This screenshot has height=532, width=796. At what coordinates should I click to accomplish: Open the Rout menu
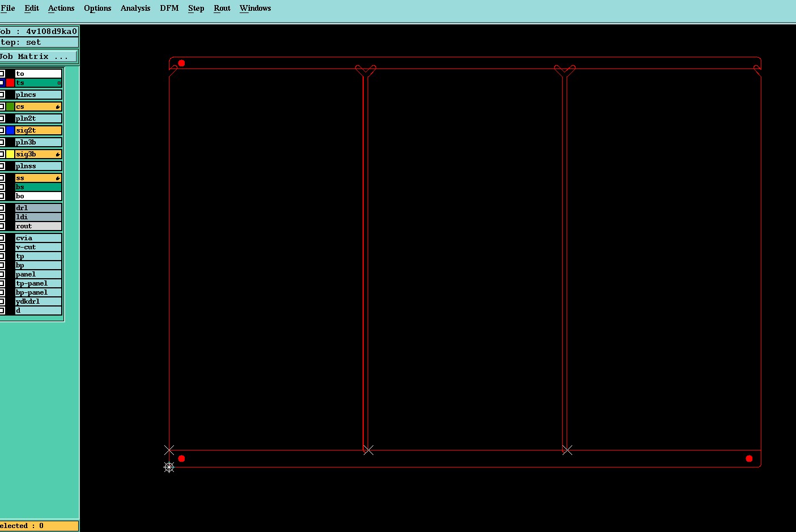click(x=222, y=8)
